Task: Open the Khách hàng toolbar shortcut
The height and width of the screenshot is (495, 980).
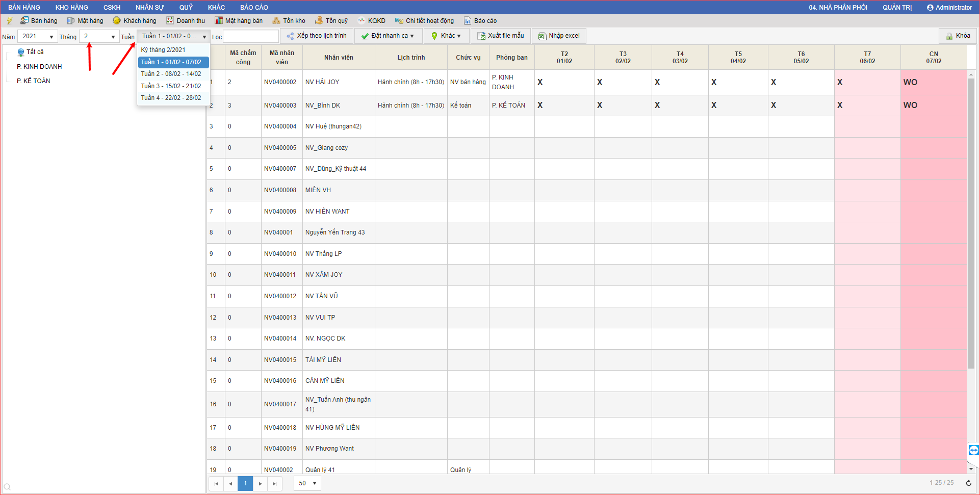Action: (135, 21)
